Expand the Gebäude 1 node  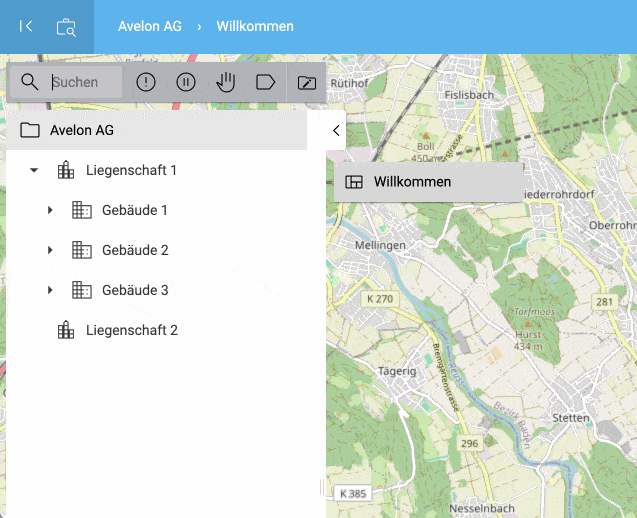coord(50,210)
